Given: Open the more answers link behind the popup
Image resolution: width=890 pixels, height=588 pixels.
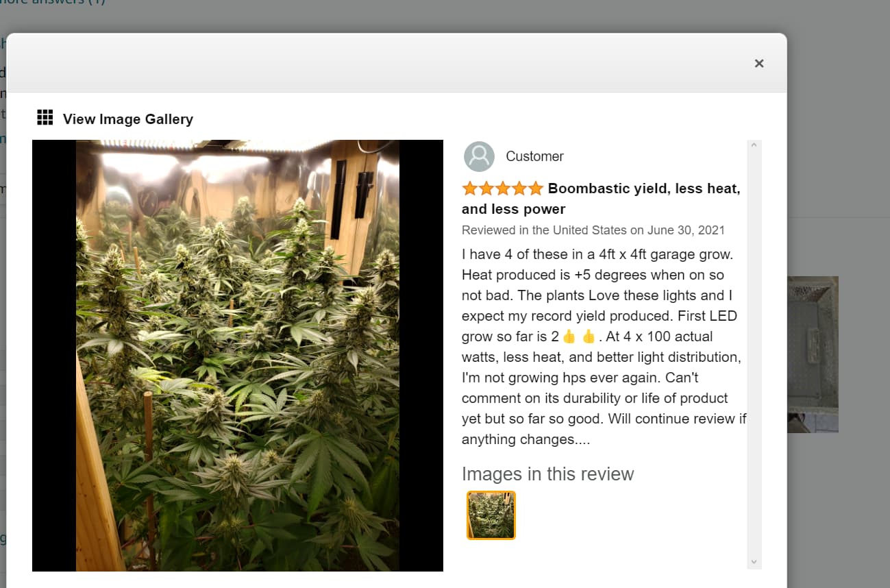Looking at the screenshot, I should (x=53, y=2).
